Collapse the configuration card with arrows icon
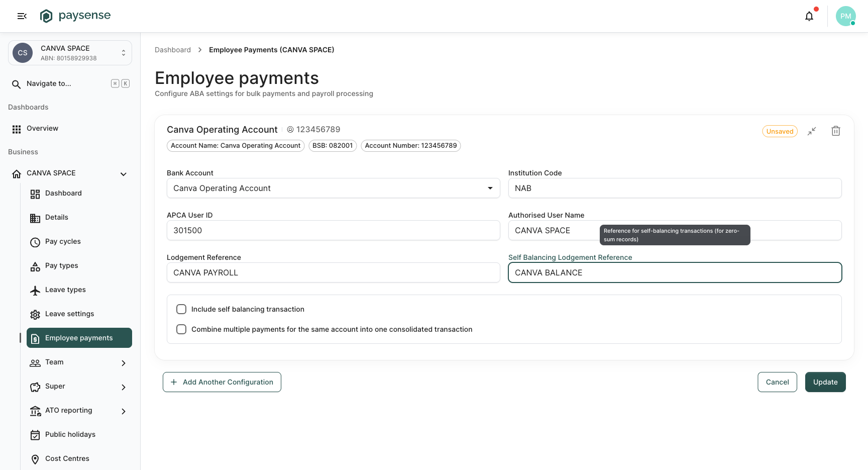The image size is (868, 470). (812, 131)
